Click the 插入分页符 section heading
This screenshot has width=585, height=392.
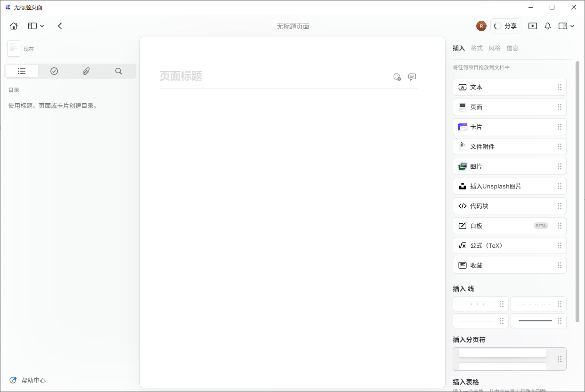[x=469, y=339]
